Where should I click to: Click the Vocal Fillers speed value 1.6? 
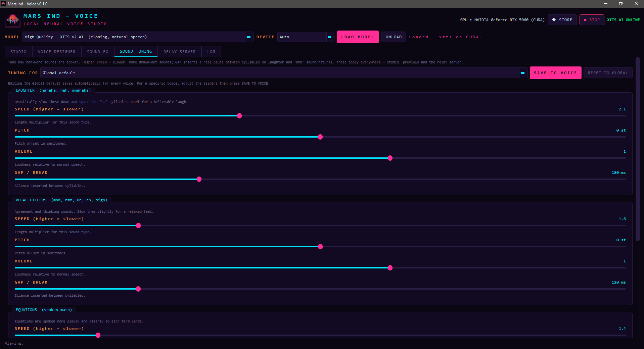622,219
